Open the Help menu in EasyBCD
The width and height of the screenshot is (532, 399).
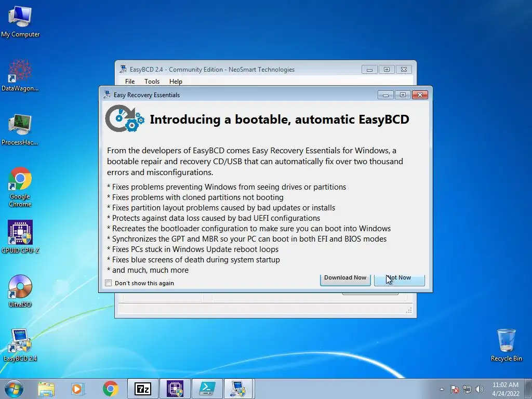(176, 82)
